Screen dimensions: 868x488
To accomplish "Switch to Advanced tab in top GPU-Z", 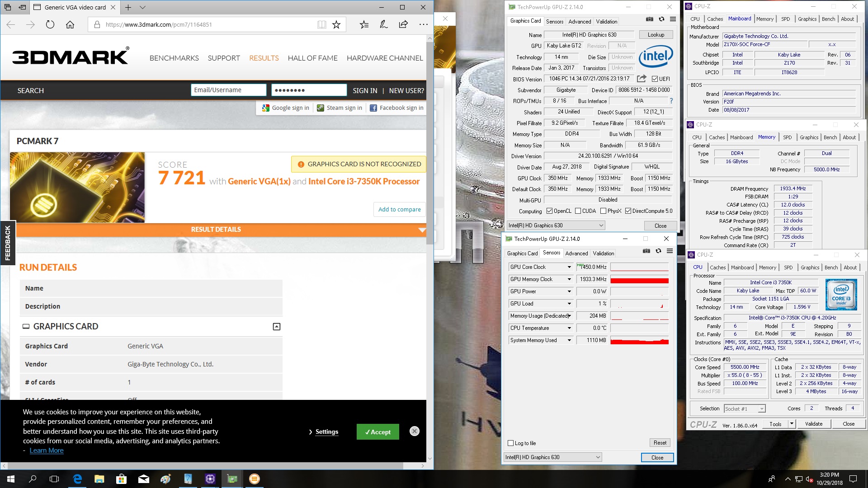I will (580, 21).
